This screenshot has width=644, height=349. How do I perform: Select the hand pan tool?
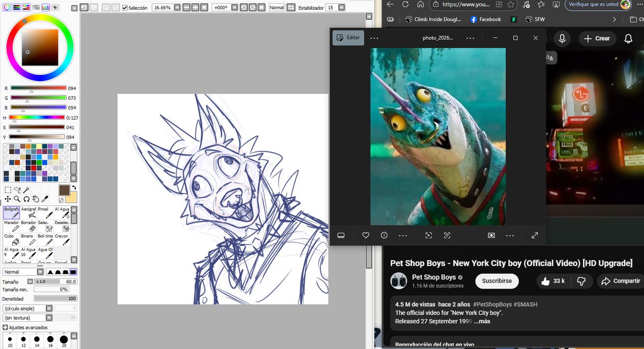point(35,199)
